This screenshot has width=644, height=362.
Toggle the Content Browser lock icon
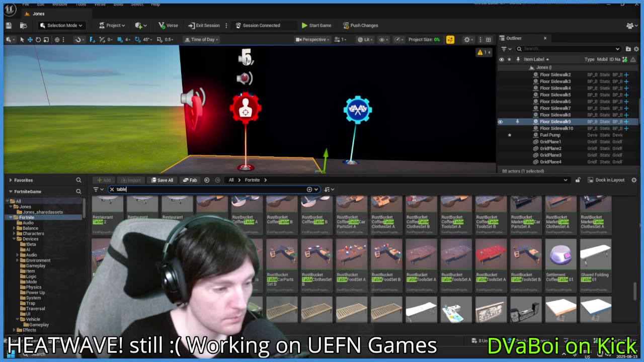tap(578, 180)
